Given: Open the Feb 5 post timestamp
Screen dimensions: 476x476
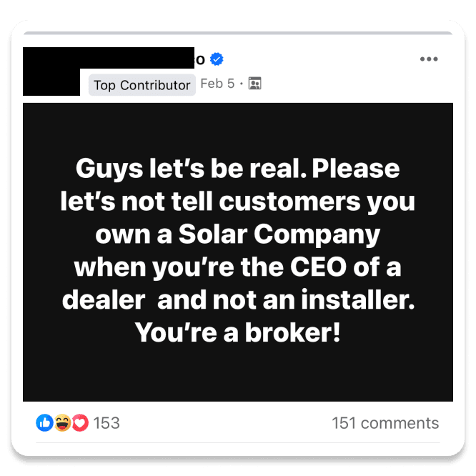Looking at the screenshot, I should (x=217, y=84).
